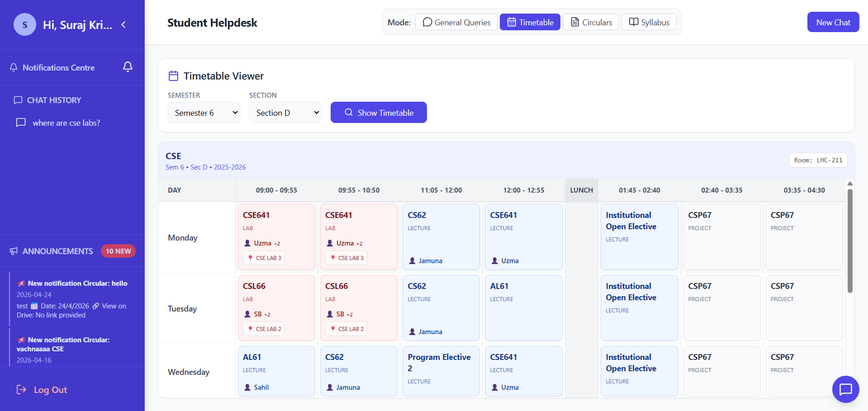Screen dimensions: 868x411
Task: Open the Semester 6 dropdown
Action: coord(204,113)
